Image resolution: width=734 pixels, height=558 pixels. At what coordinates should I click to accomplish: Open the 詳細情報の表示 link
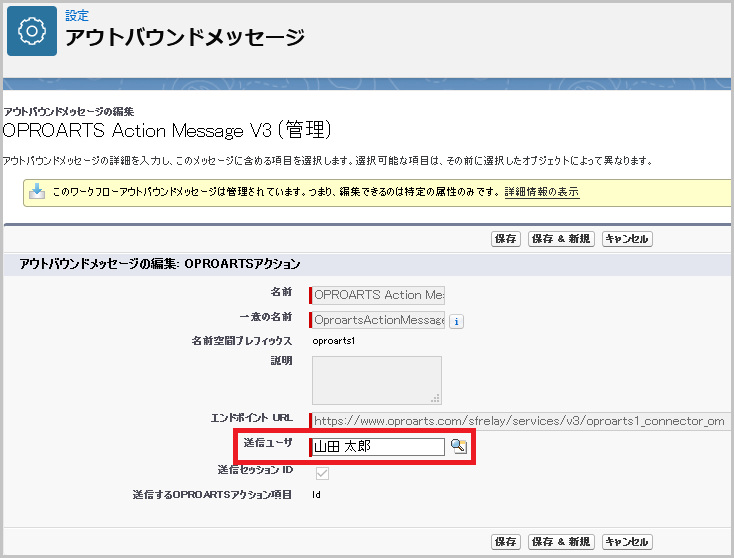[x=541, y=192]
